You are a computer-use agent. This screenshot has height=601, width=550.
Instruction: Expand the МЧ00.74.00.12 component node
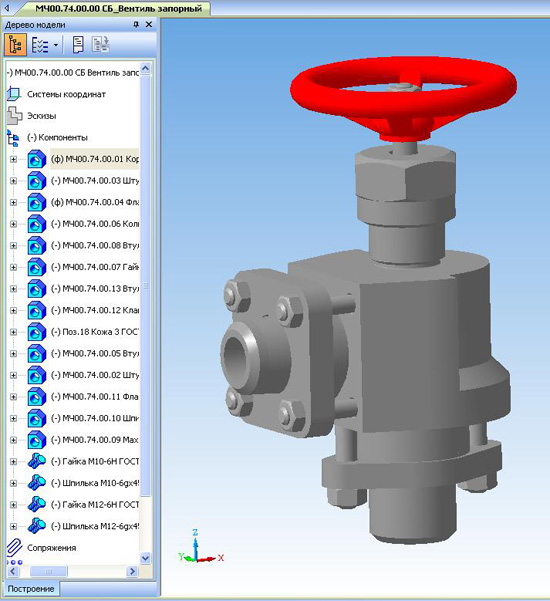coord(13,310)
